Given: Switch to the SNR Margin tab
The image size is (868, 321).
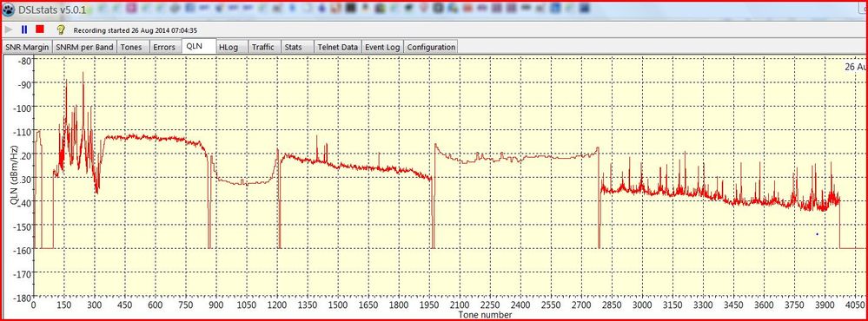Looking at the screenshot, I should (27, 48).
